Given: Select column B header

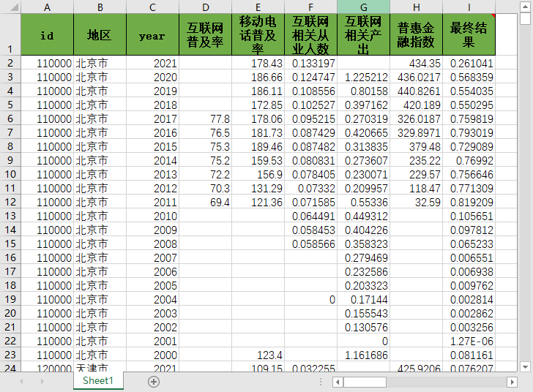Looking at the screenshot, I should 100,7.
